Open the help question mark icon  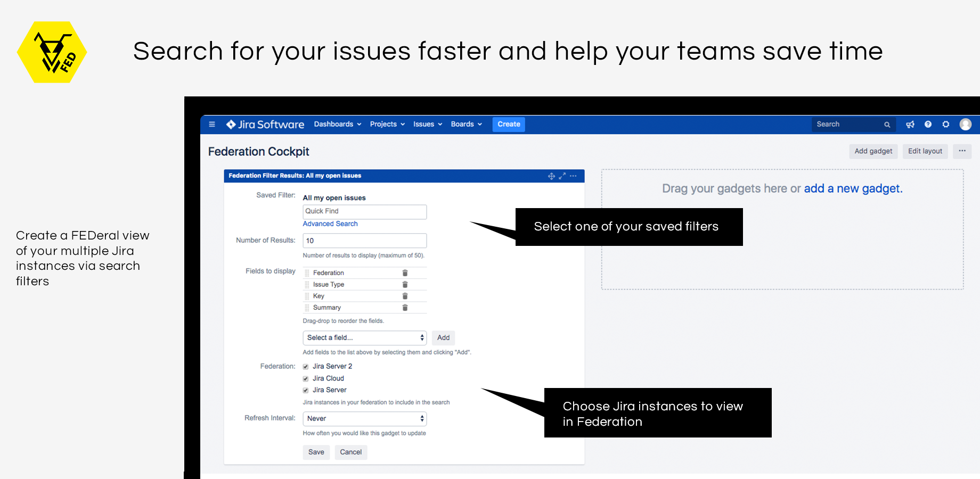tap(928, 125)
